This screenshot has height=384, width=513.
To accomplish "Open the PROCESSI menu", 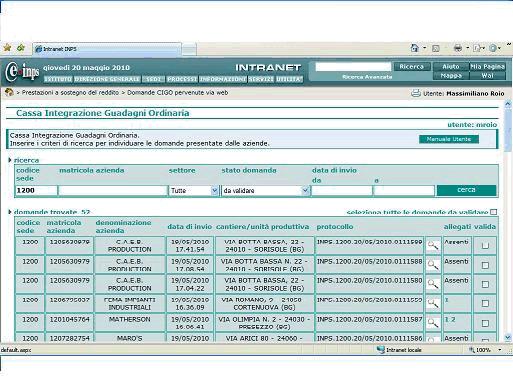I will click(x=182, y=79).
